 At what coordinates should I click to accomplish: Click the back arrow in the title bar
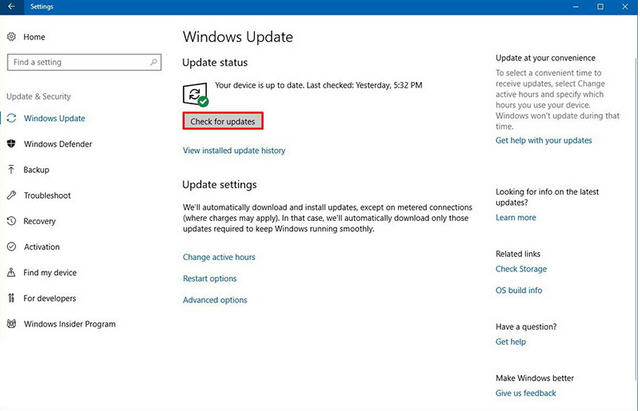point(11,7)
